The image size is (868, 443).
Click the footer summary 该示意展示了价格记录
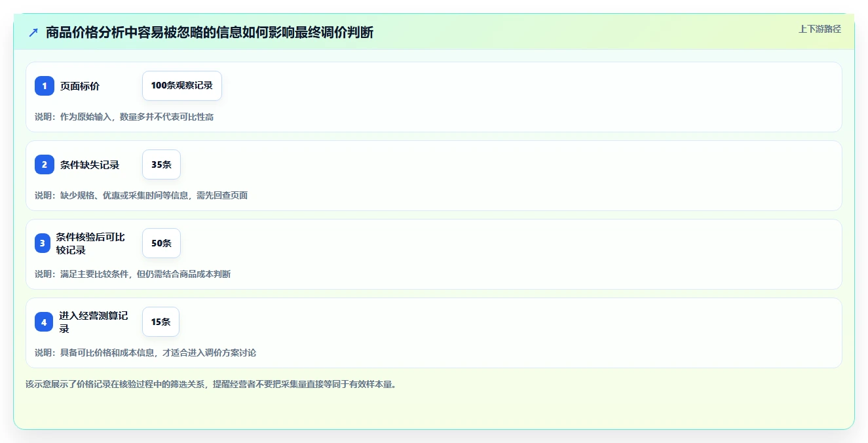click(x=211, y=384)
